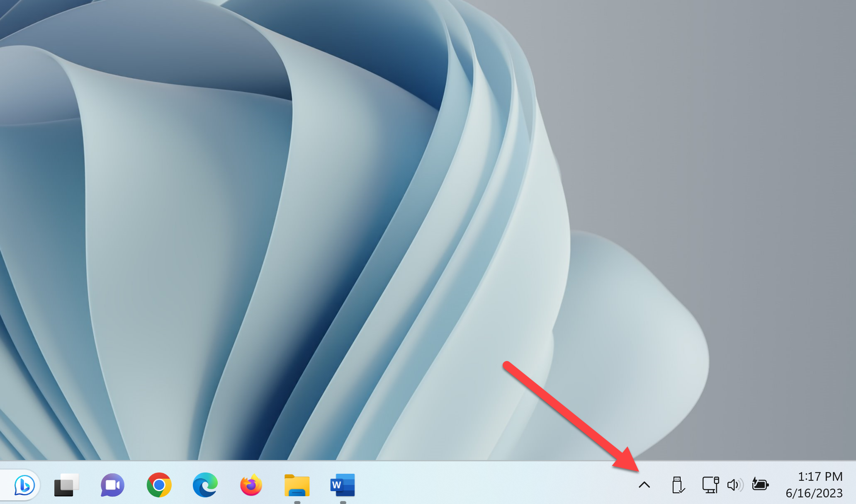856x504 pixels.
Task: Open Task View on the taskbar
Action: (x=66, y=485)
